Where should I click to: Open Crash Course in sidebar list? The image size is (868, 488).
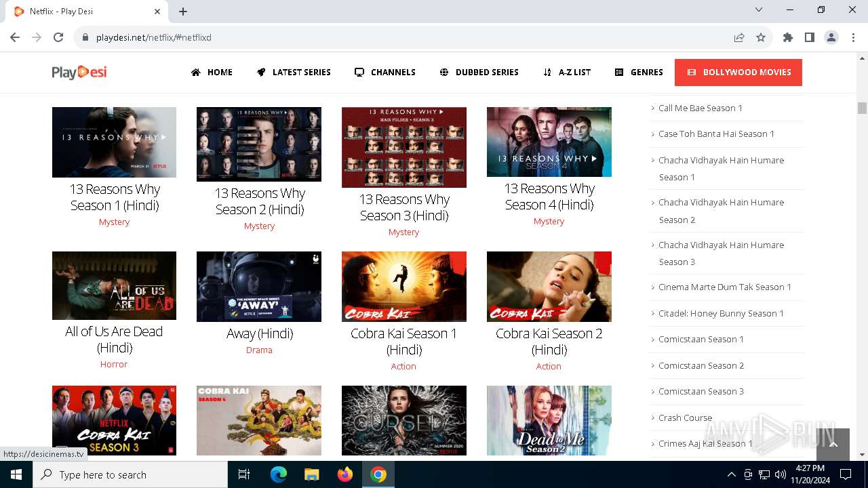tap(685, 418)
